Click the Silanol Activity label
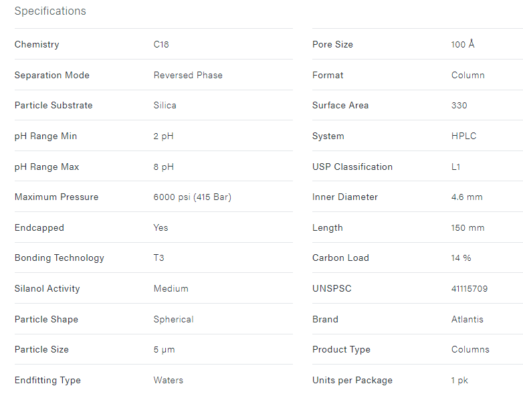 [x=47, y=289]
